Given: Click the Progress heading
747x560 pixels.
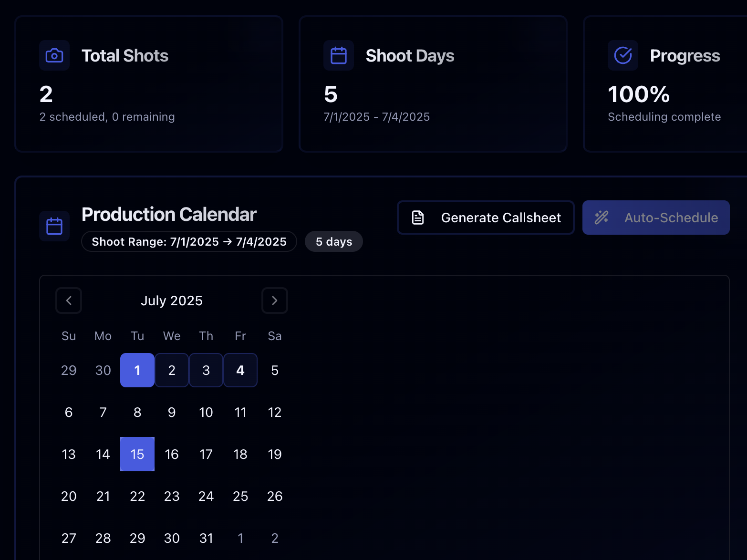Looking at the screenshot, I should pyautogui.click(x=685, y=56).
